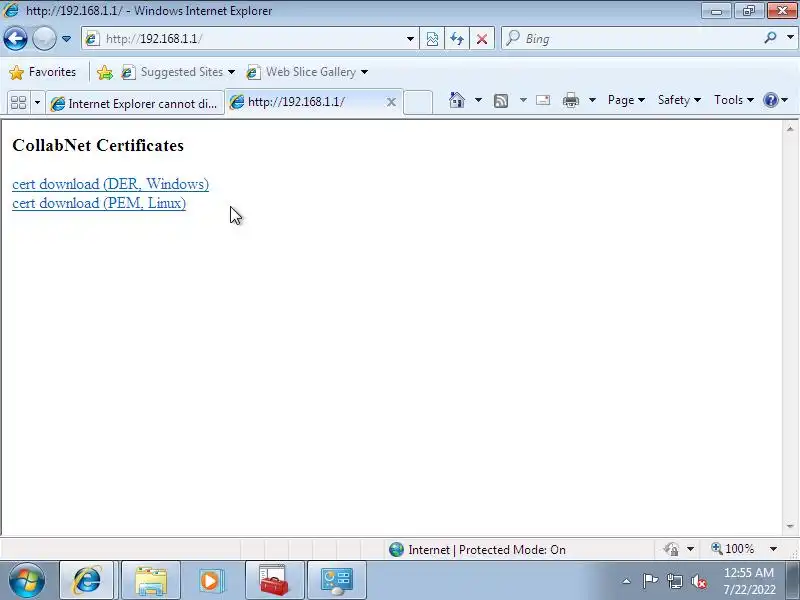Switch to 'Internet Explorer cannot di...' tab
This screenshot has width=800, height=600.
click(135, 103)
